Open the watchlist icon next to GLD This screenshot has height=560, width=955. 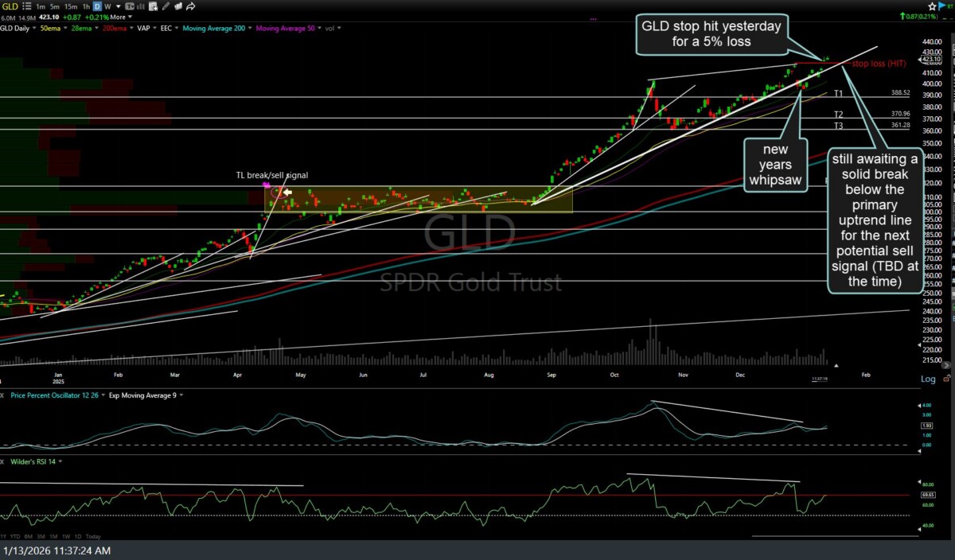(x=25, y=6)
